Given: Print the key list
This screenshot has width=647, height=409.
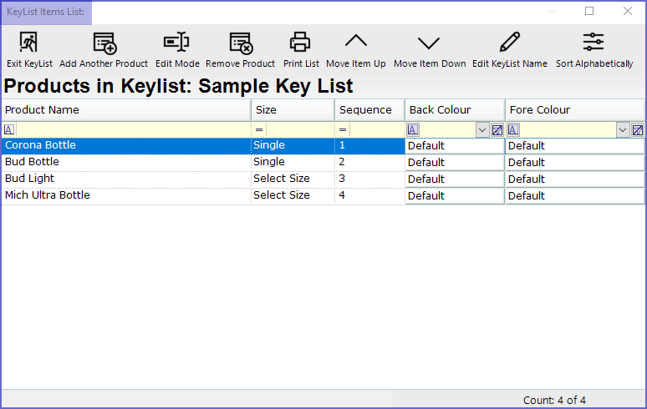Looking at the screenshot, I should pos(300,43).
